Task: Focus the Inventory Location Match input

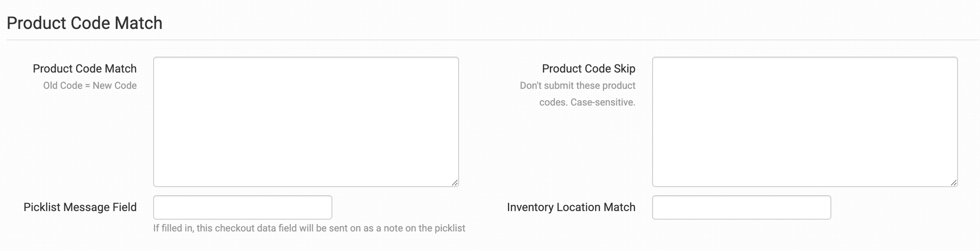Action: [x=741, y=208]
